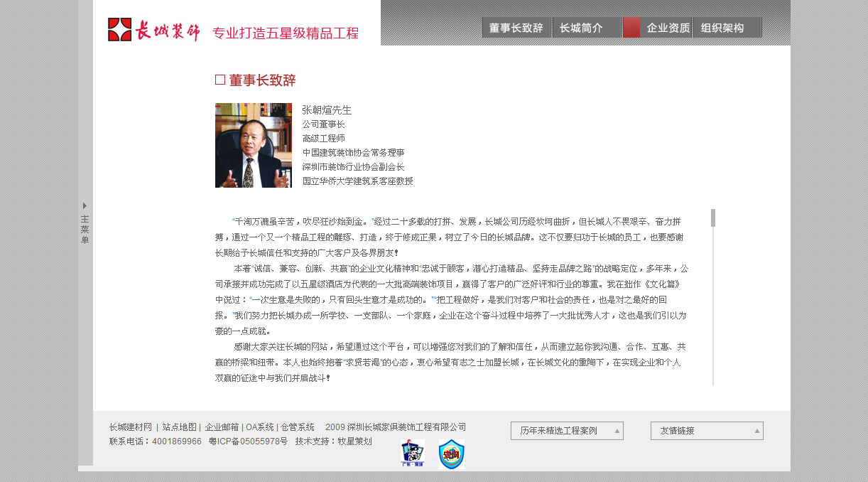Click the blue safety certification shield icon

click(x=452, y=454)
